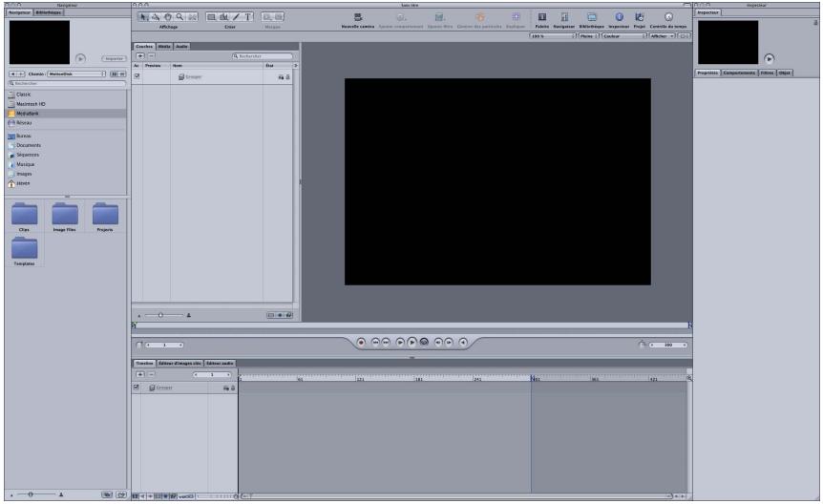The height and width of the screenshot is (504, 823).
Task: Click the remove (–) button in Couches panel
Action: 151,55
